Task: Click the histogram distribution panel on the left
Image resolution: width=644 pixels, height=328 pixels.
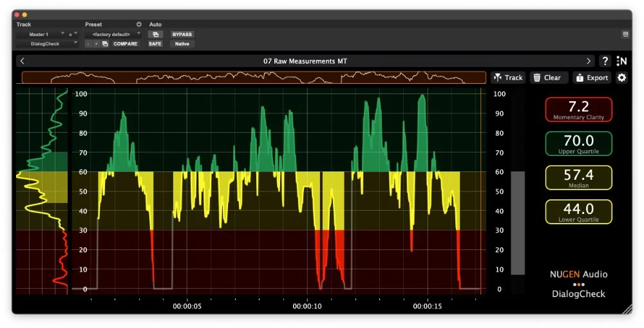Action: click(42, 191)
